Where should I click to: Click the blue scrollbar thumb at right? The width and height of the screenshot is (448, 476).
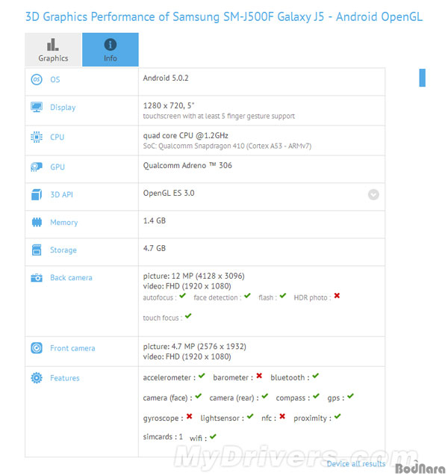422,78
